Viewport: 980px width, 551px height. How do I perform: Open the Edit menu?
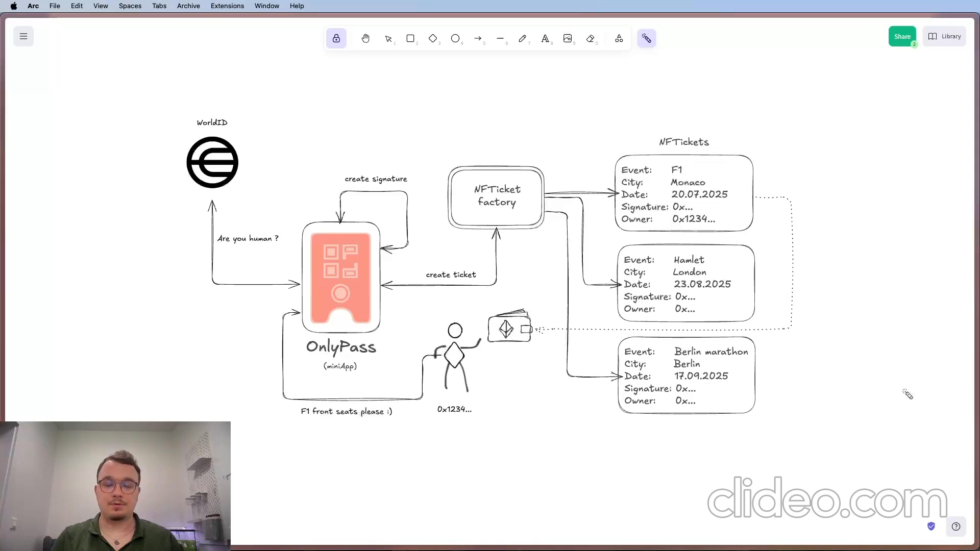(77, 6)
